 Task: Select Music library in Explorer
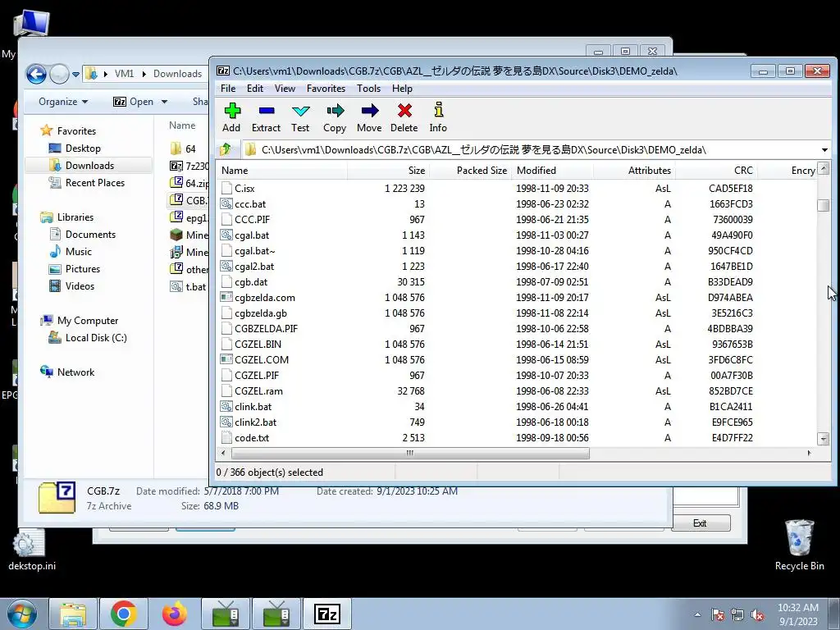pos(71,251)
